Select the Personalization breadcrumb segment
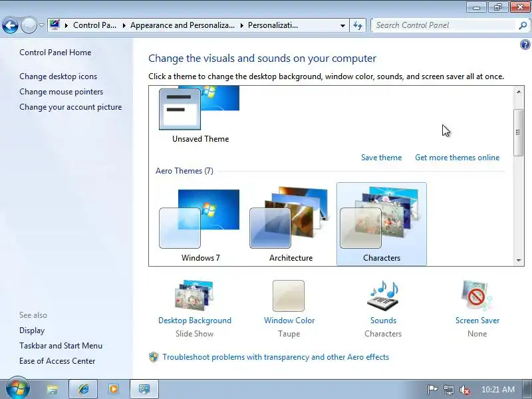The height and width of the screenshot is (399, 532). (x=273, y=25)
